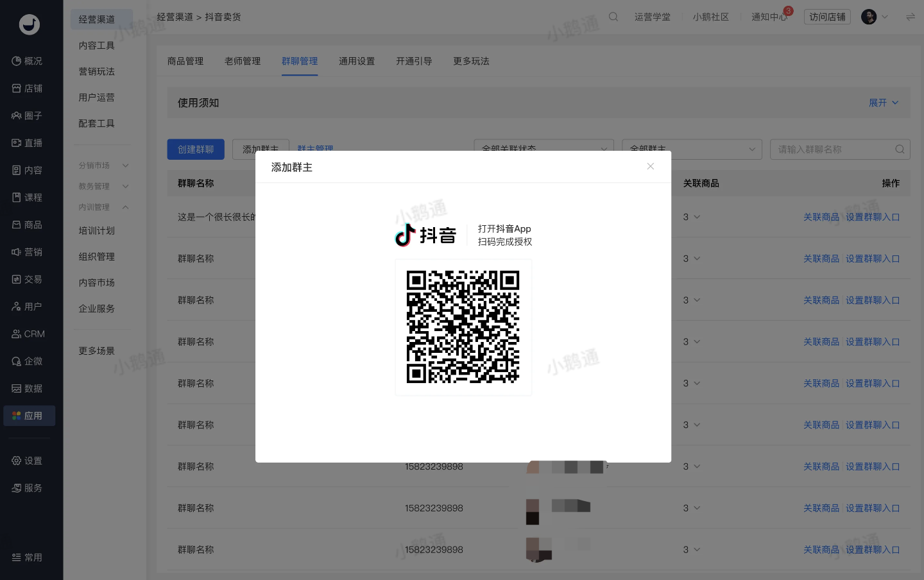Switch to 更多玩法 tab
This screenshot has width=924, height=580.
pos(471,61)
